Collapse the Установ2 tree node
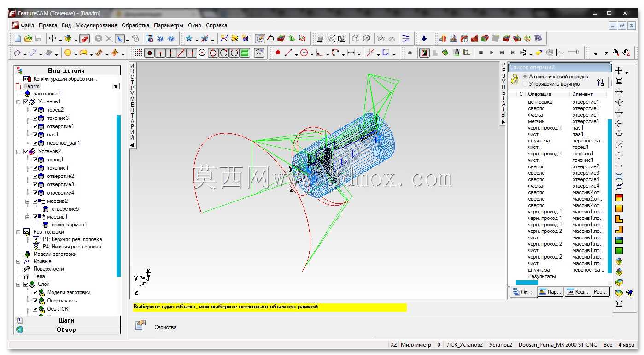Viewport: 644px width, 355px height. tap(18, 151)
